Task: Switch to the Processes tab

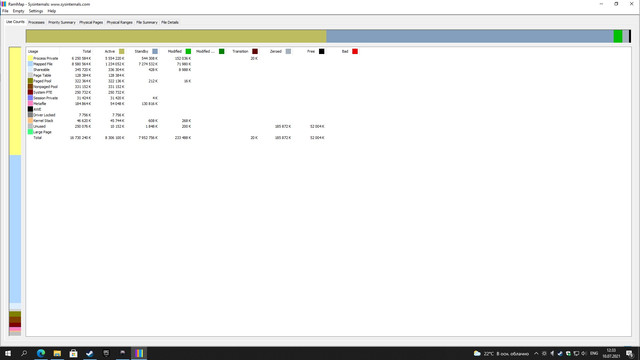Action: [x=36, y=22]
